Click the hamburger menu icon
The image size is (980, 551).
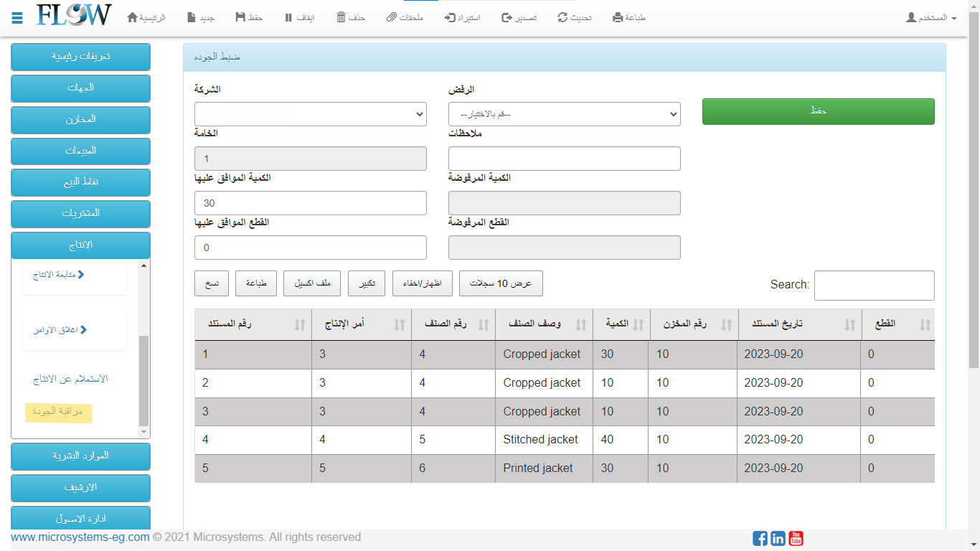[17, 17]
